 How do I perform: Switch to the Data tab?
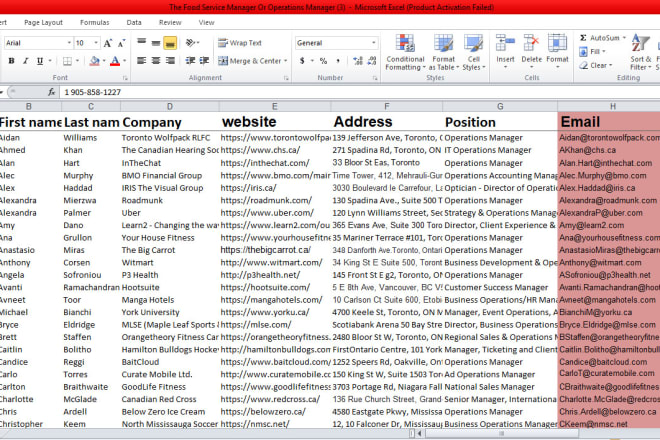click(x=134, y=23)
